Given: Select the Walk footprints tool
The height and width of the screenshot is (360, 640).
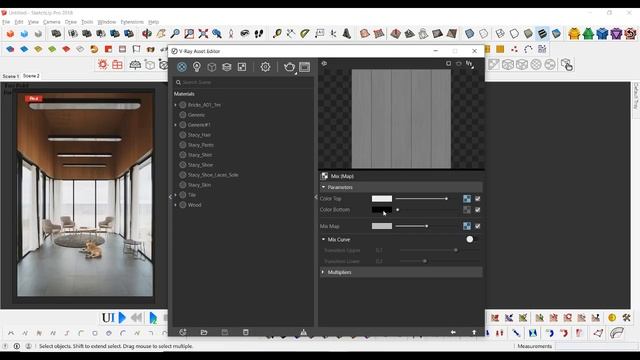Looking at the screenshot, I should (x=259, y=33).
